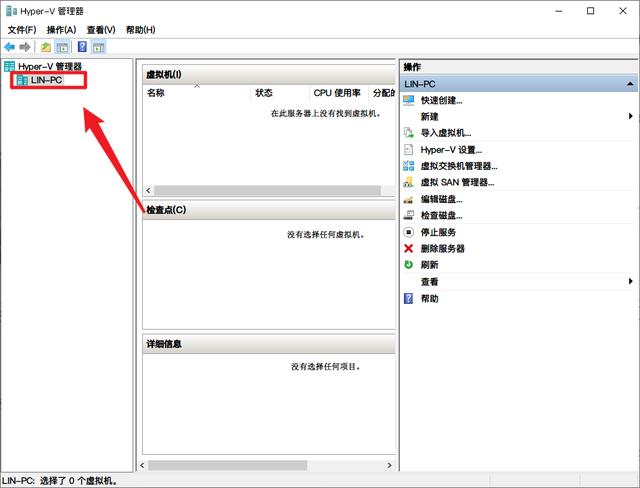Image resolution: width=640 pixels, height=488 pixels.
Task: Click the 帮助 question mark icon
Action: click(x=409, y=298)
